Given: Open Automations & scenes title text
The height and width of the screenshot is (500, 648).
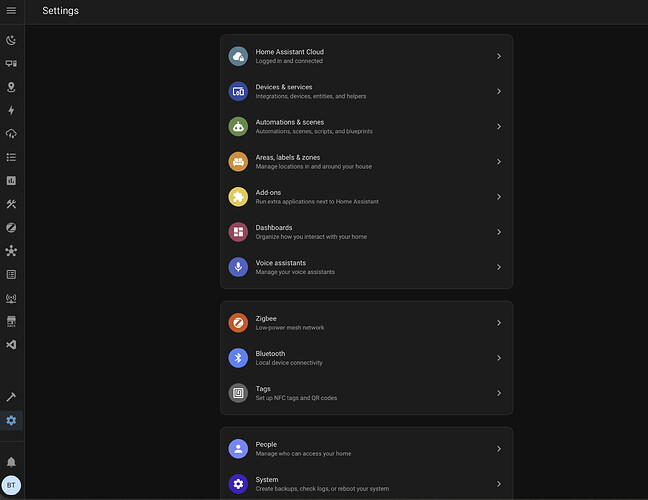Looking at the screenshot, I should (290, 122).
